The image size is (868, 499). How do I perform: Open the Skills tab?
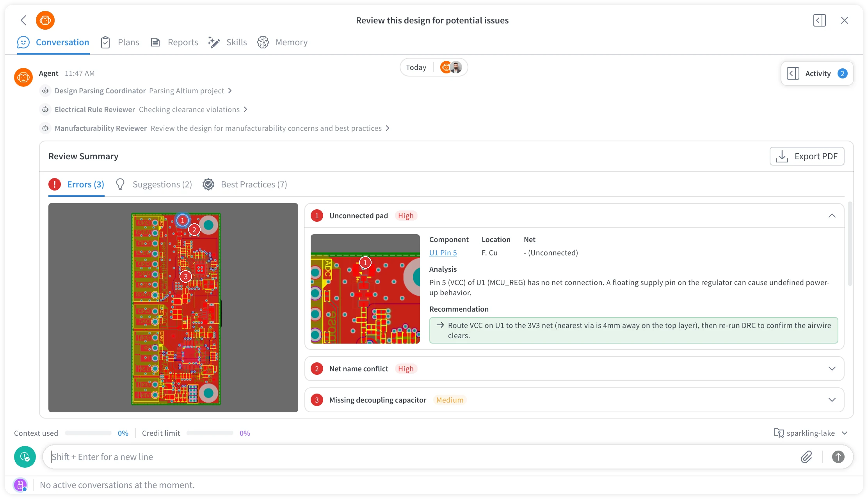pyautogui.click(x=228, y=42)
